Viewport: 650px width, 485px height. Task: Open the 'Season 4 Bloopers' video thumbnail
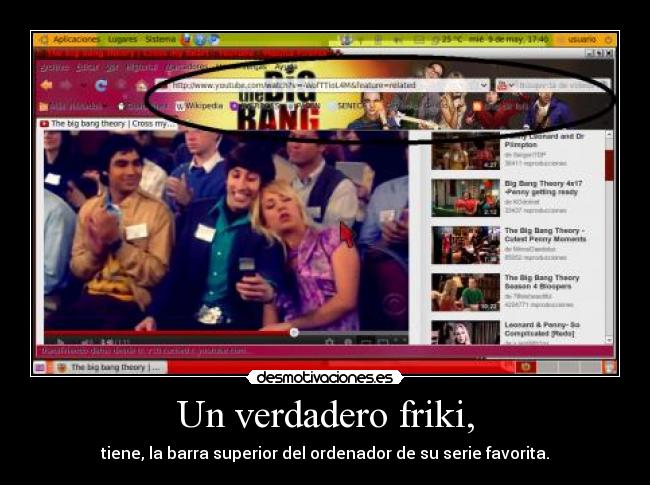466,292
